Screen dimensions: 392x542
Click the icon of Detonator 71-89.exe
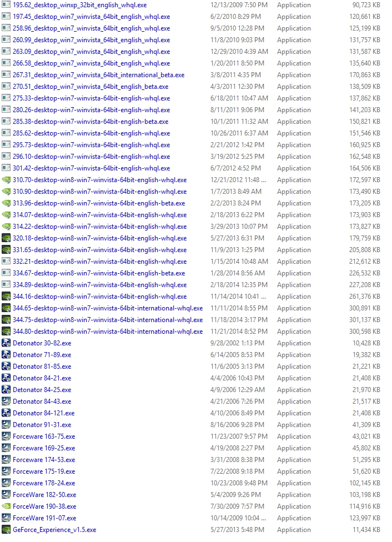pos(6,355)
